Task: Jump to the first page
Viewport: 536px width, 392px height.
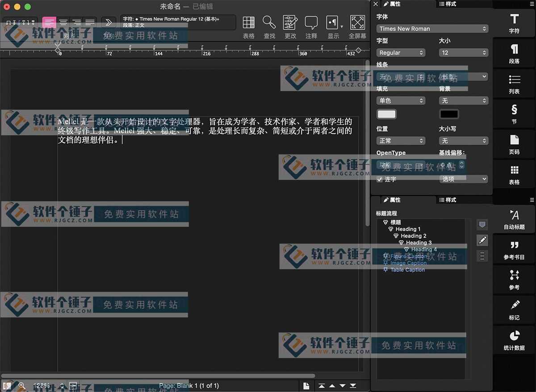Action: tap(321, 386)
